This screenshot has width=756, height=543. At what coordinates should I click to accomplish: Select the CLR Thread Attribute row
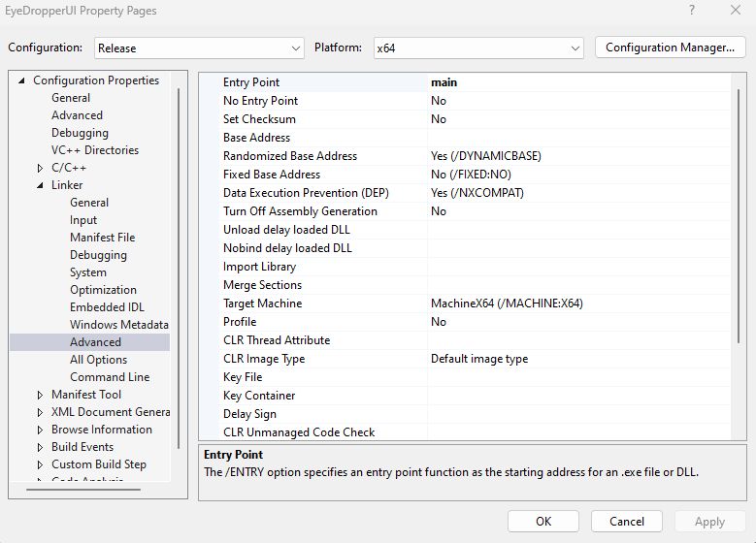pyautogui.click(x=474, y=340)
